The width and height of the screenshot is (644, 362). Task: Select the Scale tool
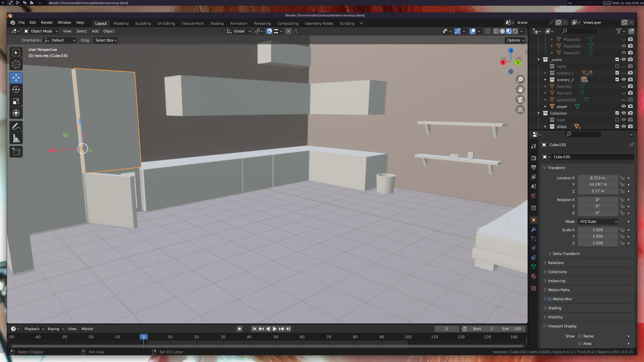pyautogui.click(x=16, y=101)
